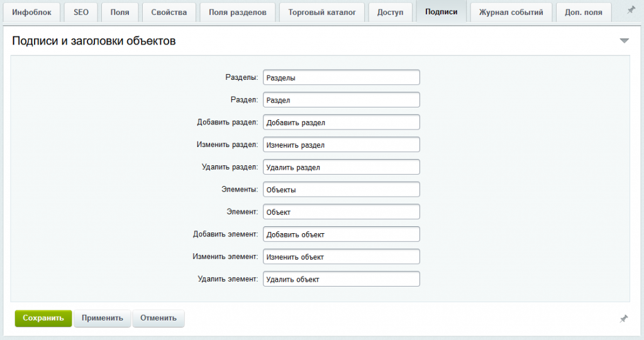
Task: Click the Изменить раздел: field label
Action: click(x=228, y=144)
